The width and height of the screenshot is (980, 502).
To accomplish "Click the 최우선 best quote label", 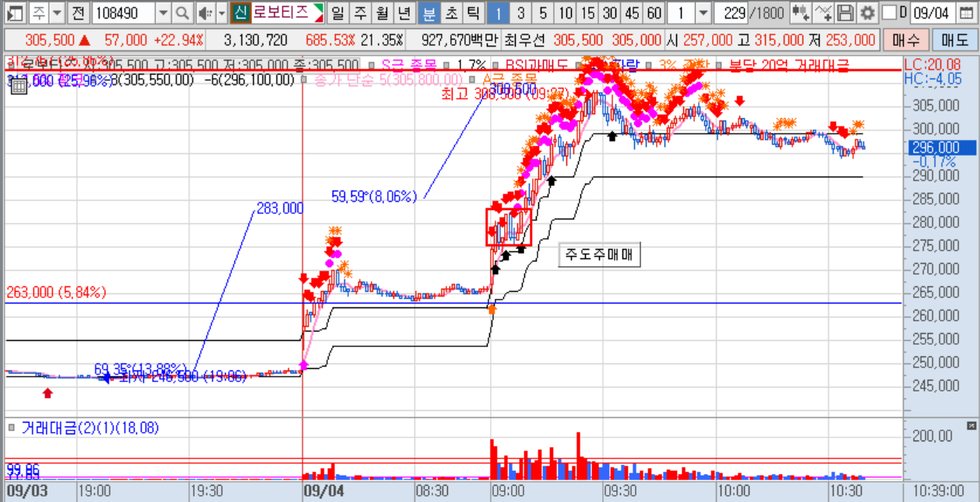I will click(525, 40).
